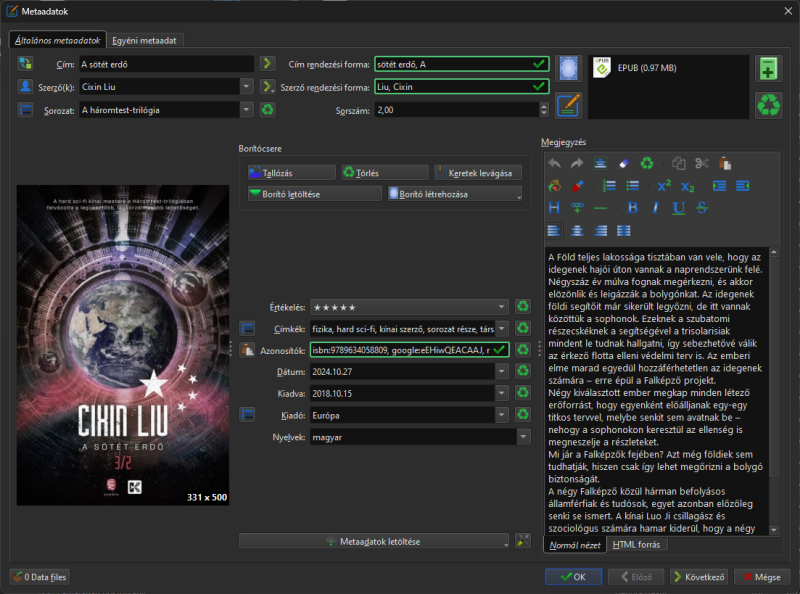This screenshot has height=594, width=800.
Task: Apply superscript formatting in the comment toolbar
Action: click(664, 186)
